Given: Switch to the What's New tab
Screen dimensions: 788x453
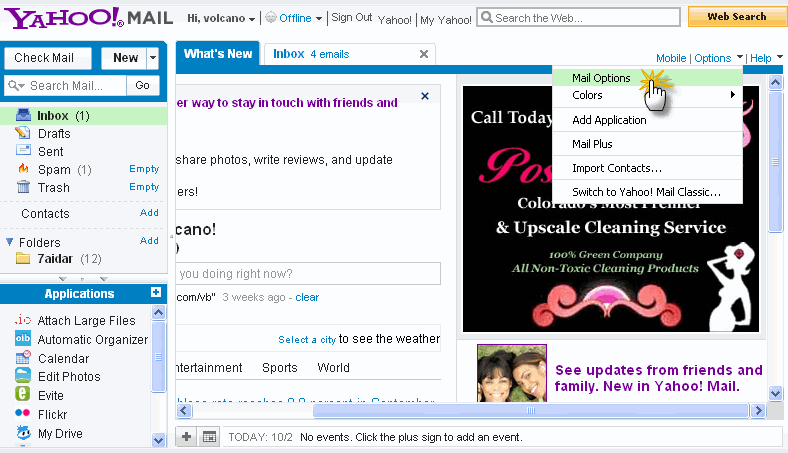Looking at the screenshot, I should pyautogui.click(x=218, y=54).
